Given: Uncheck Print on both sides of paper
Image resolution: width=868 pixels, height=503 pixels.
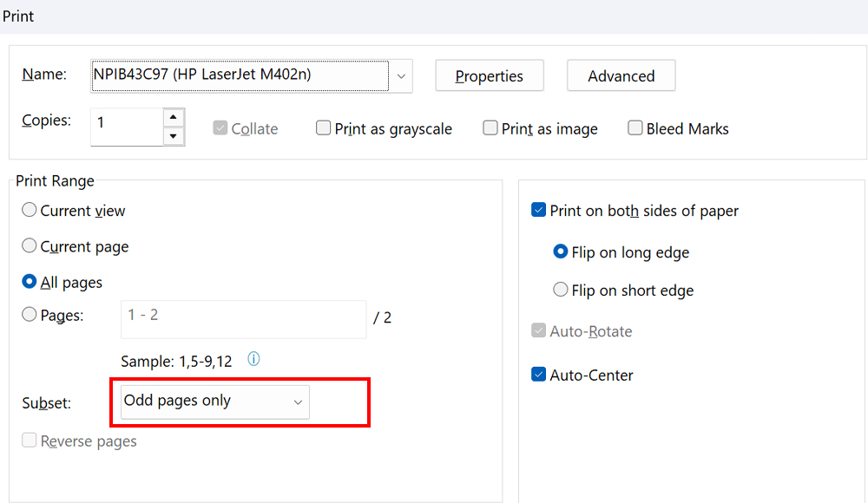Looking at the screenshot, I should click(538, 210).
